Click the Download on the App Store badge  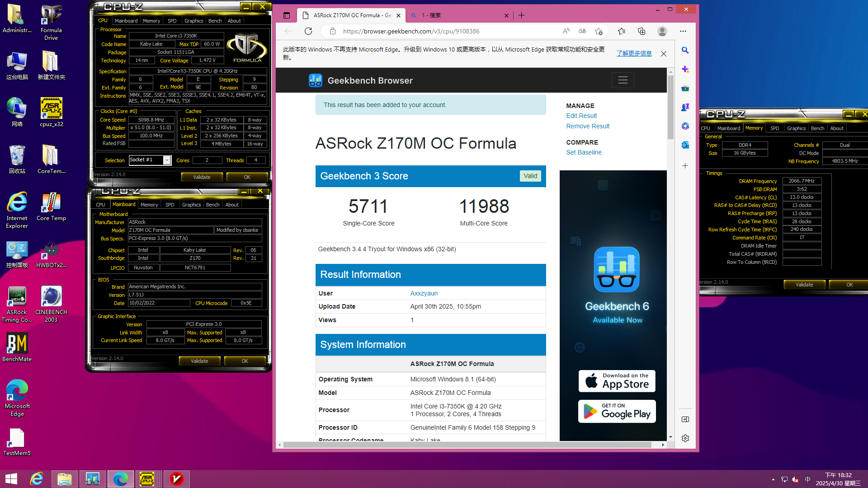[x=617, y=381]
